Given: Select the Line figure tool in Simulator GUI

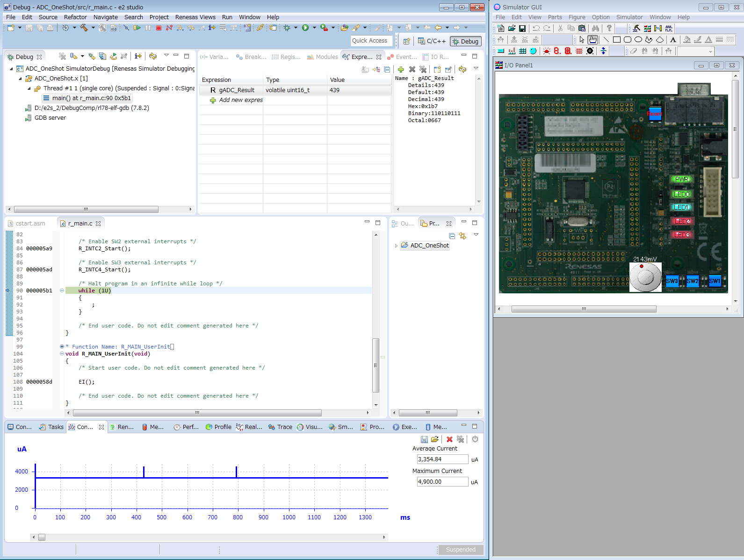Looking at the screenshot, I should [x=606, y=40].
